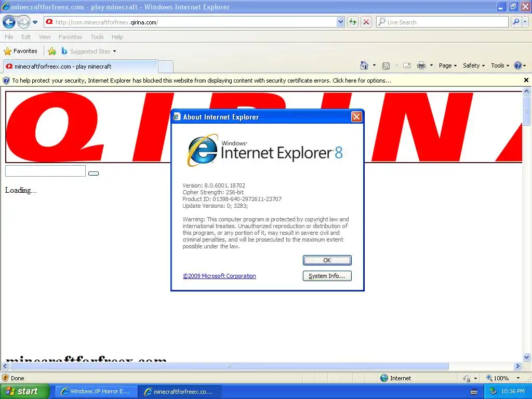Open the ©2009 Microsoft Corporation link
The width and height of the screenshot is (532, 399).
tap(219, 276)
